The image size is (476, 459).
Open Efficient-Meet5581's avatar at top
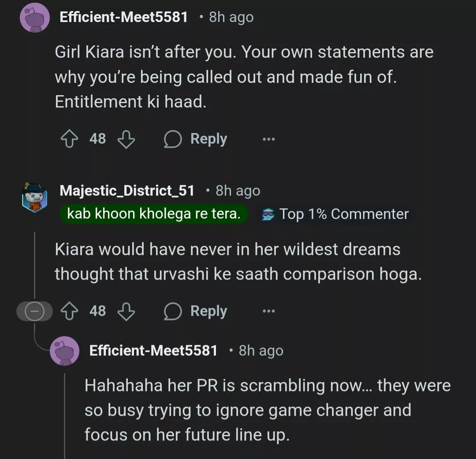35,18
